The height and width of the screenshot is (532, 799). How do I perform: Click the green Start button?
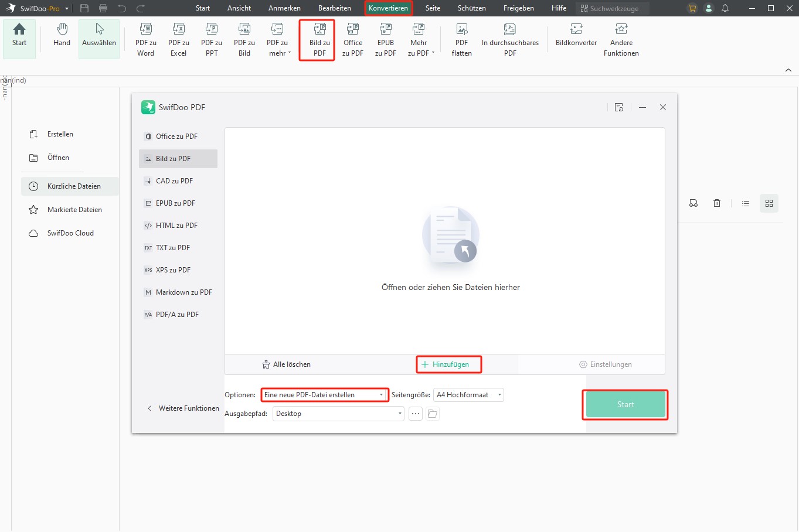pos(625,405)
